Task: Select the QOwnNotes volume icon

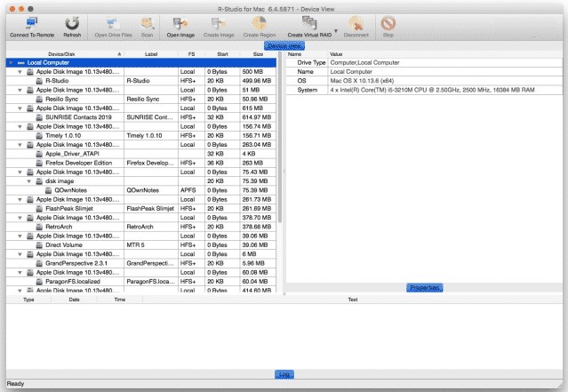Action: (x=49, y=190)
